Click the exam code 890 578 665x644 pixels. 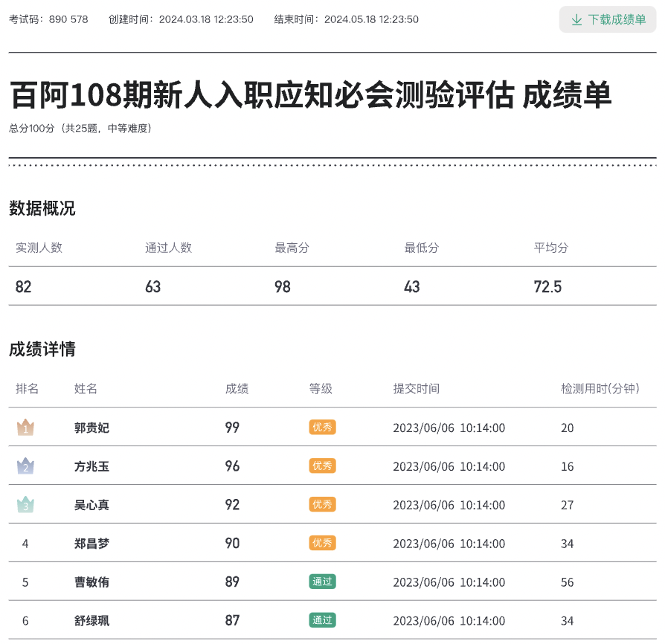tap(69, 20)
